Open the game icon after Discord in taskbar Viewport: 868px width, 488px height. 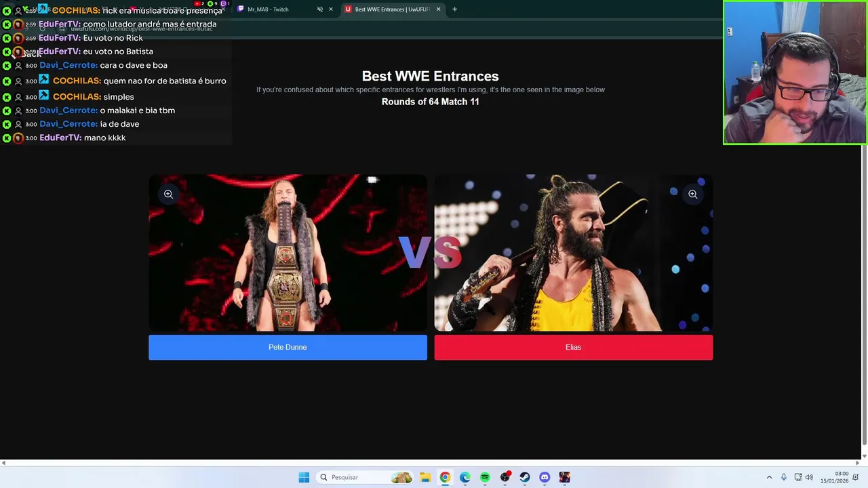point(564,477)
